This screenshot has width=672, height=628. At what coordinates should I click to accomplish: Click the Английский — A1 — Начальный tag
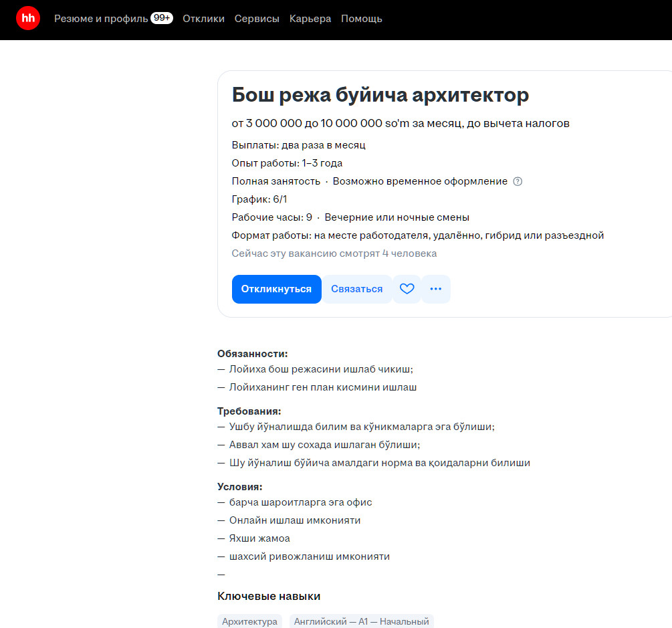[x=361, y=621]
